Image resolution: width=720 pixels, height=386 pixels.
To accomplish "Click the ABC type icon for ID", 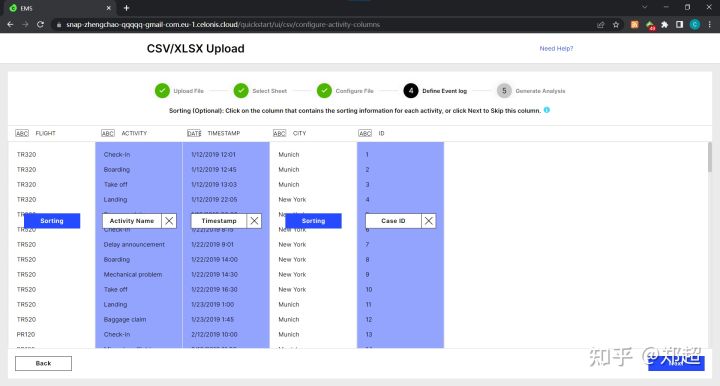I will point(365,133).
